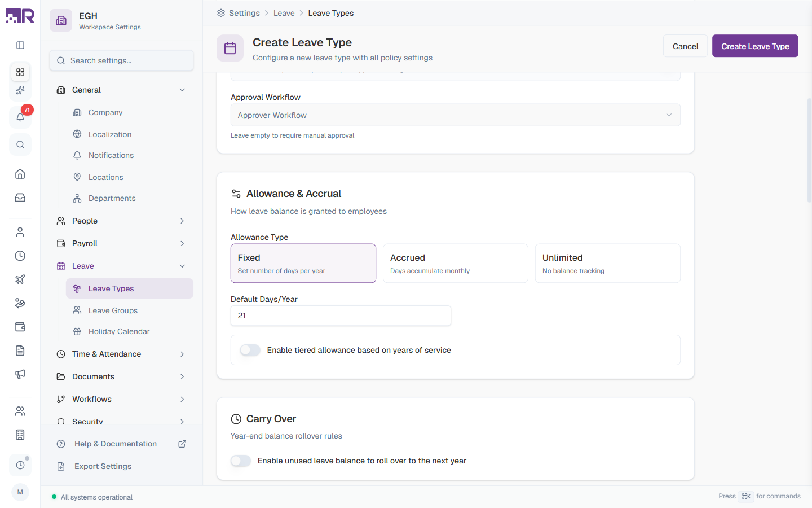This screenshot has height=508, width=812.
Task: Go to the home icon
Action: click(x=20, y=174)
